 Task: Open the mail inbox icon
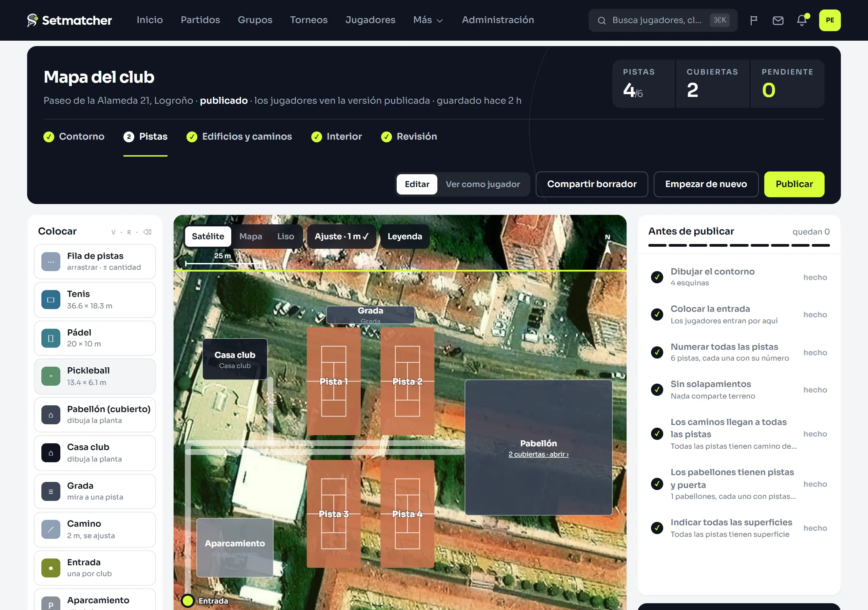click(778, 20)
